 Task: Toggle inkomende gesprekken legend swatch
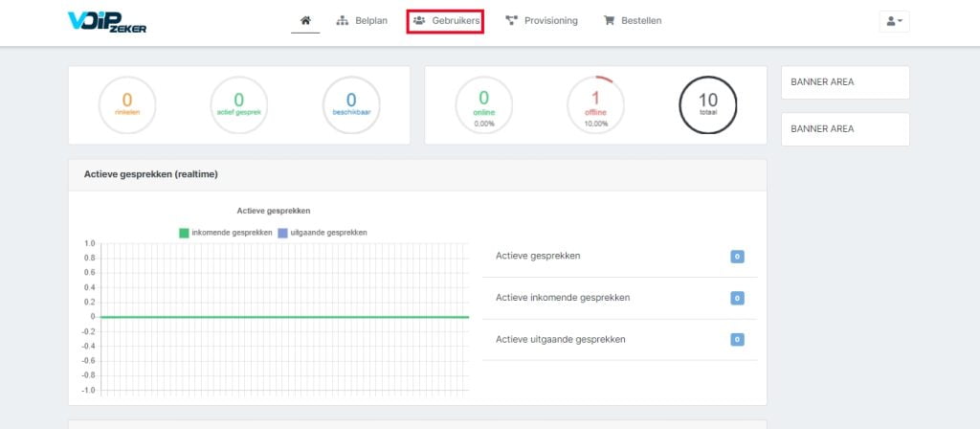184,233
